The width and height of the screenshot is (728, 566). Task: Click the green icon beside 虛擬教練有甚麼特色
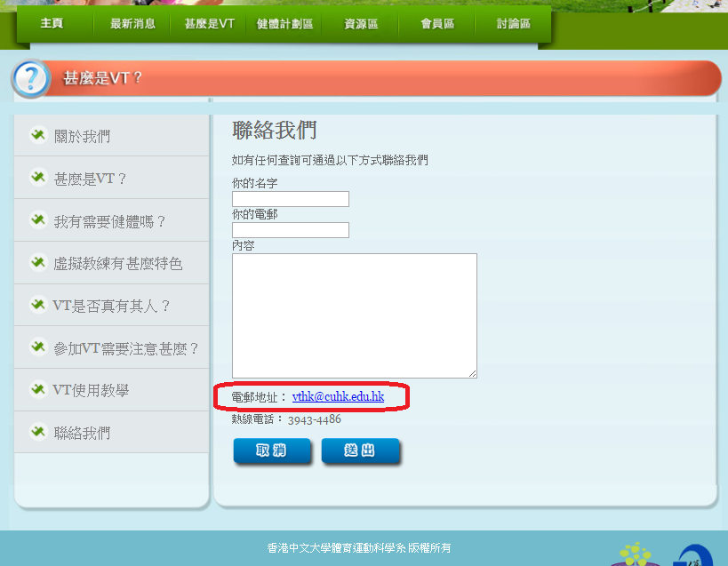[38, 263]
